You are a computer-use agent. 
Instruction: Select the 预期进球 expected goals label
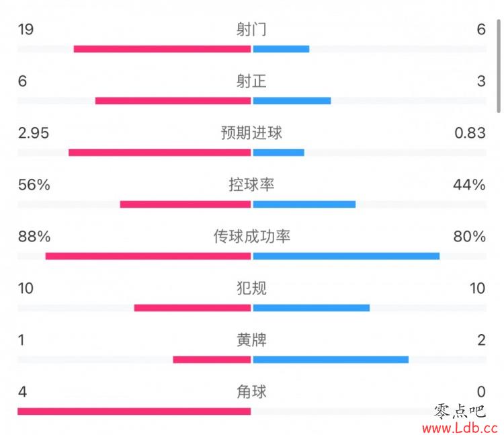pos(251,132)
